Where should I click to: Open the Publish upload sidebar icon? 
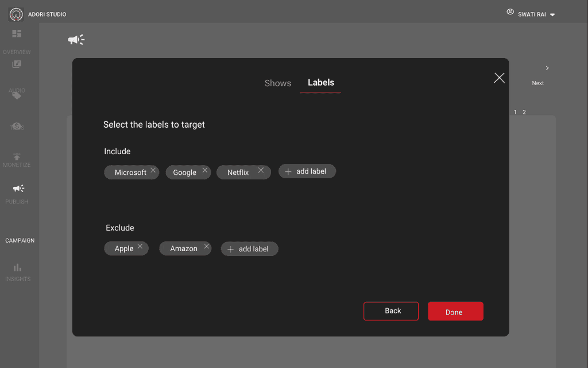coord(17,156)
